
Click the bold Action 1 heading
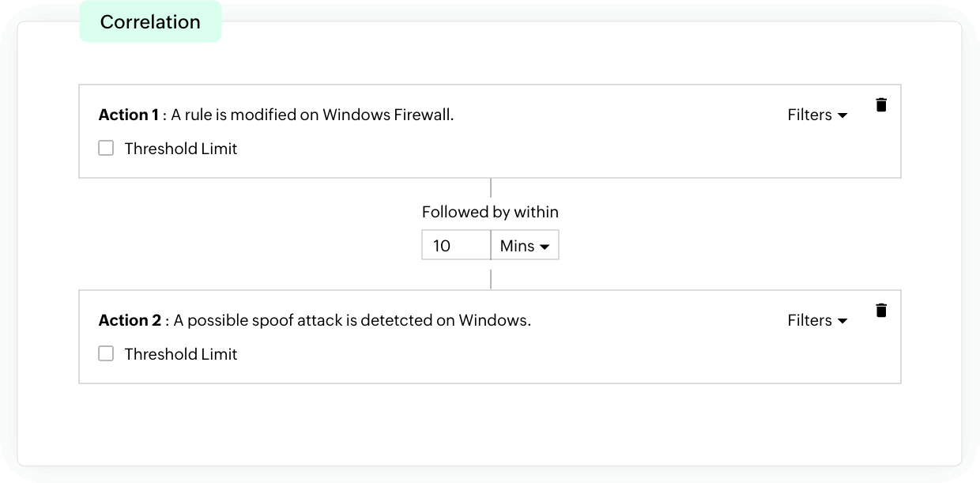129,115
